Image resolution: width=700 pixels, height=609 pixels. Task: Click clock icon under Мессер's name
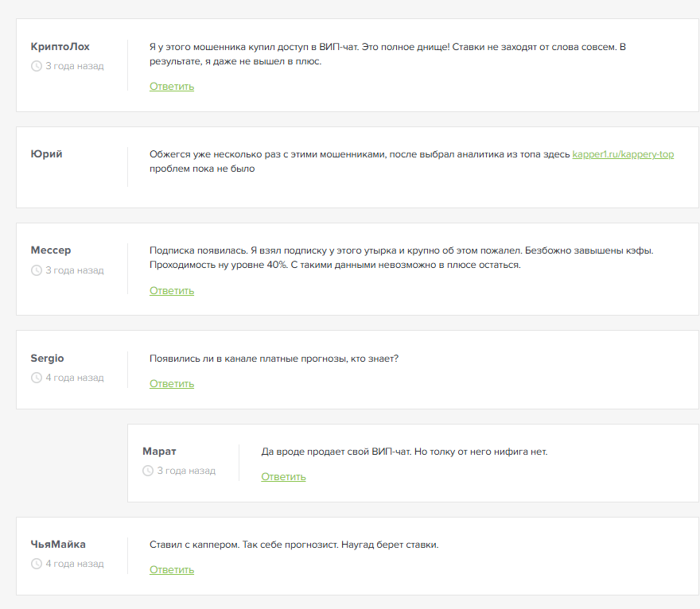tap(36, 270)
